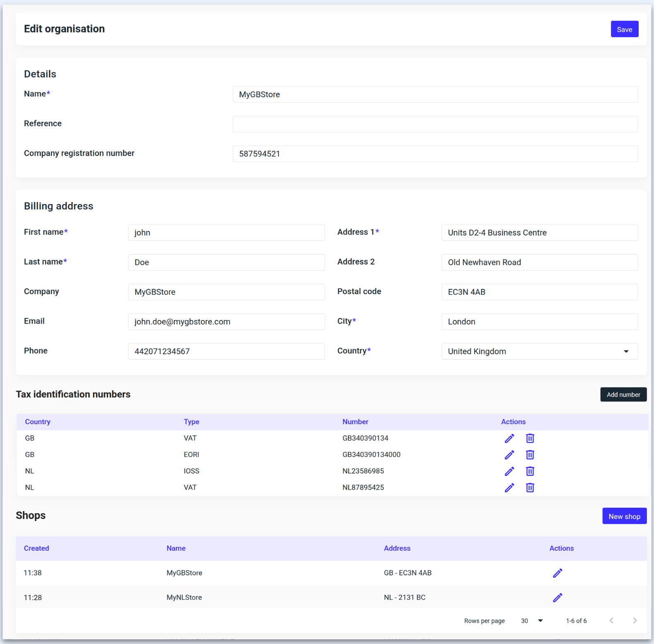Screen dimensions: 654x644
Task: Delete the GB VAT tax number
Action: click(530, 438)
